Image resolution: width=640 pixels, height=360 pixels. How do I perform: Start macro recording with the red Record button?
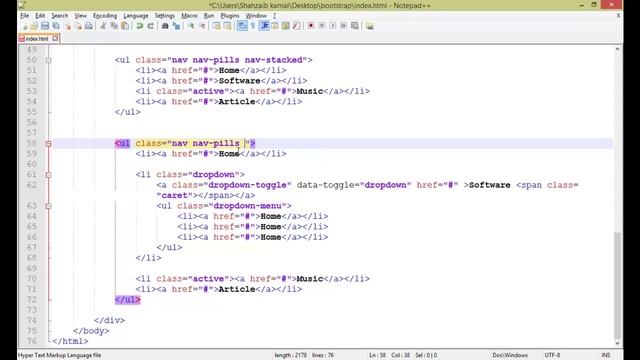(x=311, y=26)
